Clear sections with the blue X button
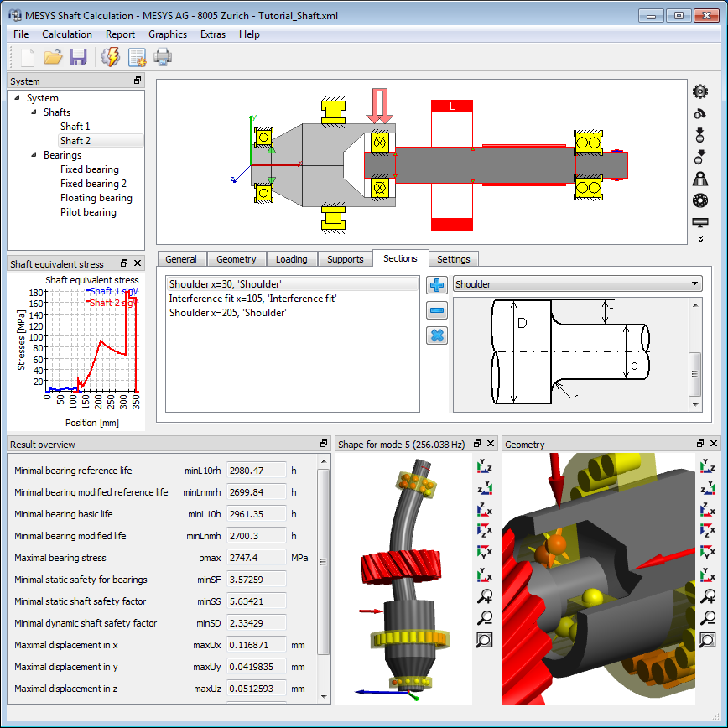Screen dimensions: 728x728 click(437, 335)
